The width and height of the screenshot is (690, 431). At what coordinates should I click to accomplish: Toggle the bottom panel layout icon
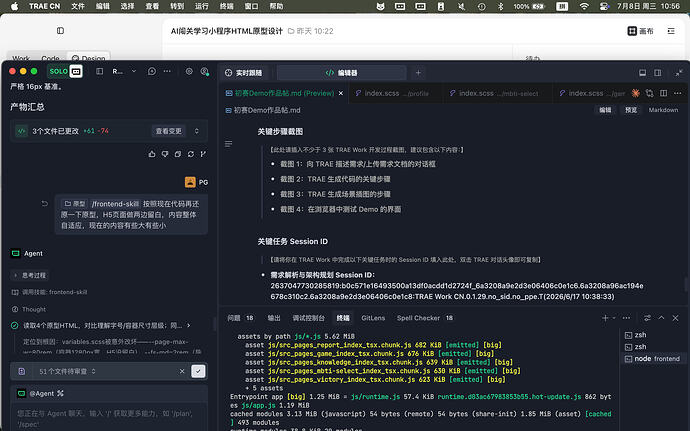pos(642,73)
